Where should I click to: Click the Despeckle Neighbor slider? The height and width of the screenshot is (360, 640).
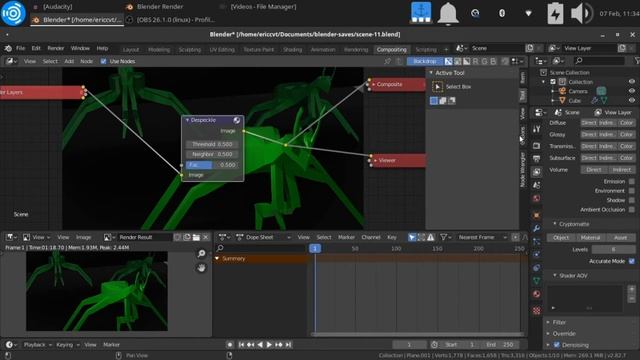point(212,154)
